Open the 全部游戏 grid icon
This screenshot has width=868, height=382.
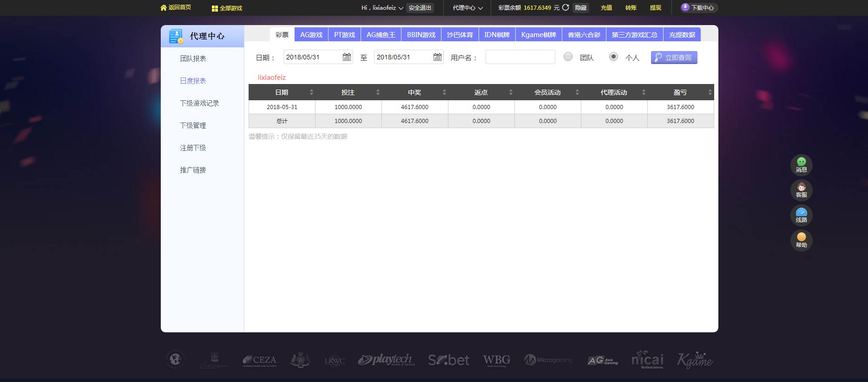click(x=215, y=8)
